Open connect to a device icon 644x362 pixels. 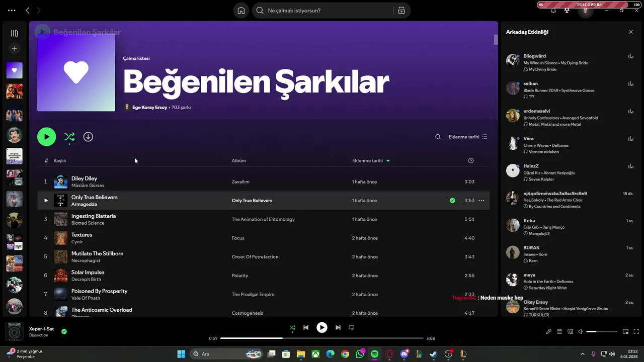570,331
